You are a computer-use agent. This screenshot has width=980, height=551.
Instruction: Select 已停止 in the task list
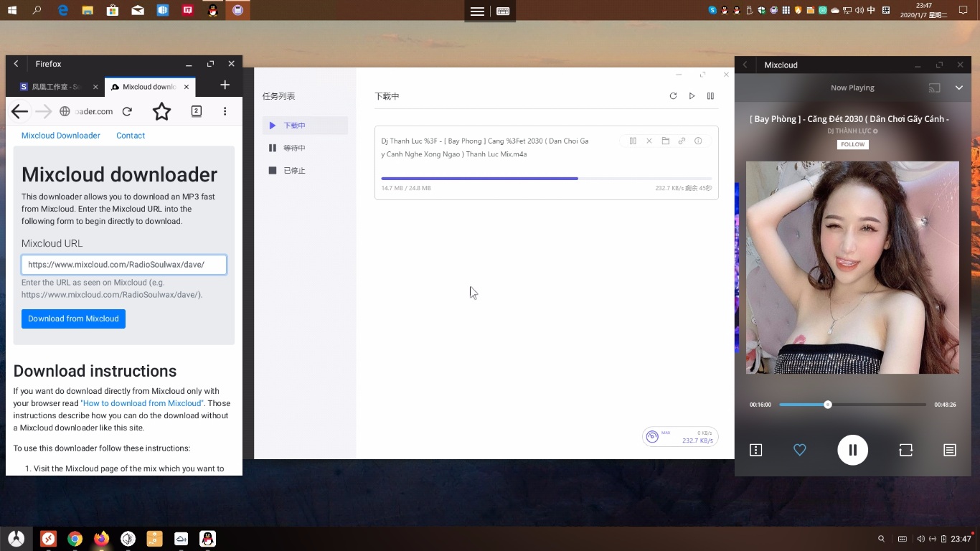pos(305,171)
